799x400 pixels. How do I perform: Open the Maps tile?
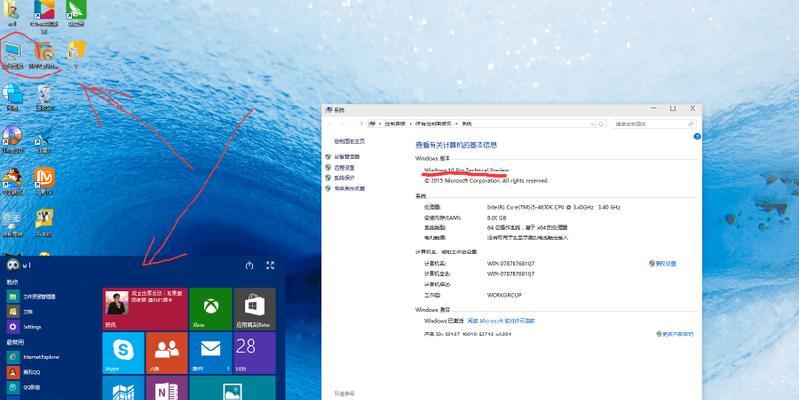[123, 388]
